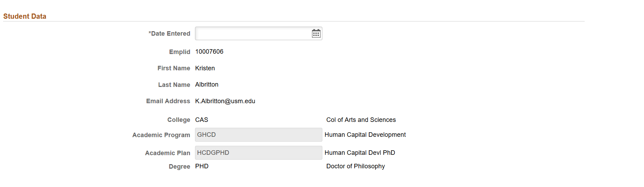Select the Academic Program GHCD field

(x=259, y=135)
